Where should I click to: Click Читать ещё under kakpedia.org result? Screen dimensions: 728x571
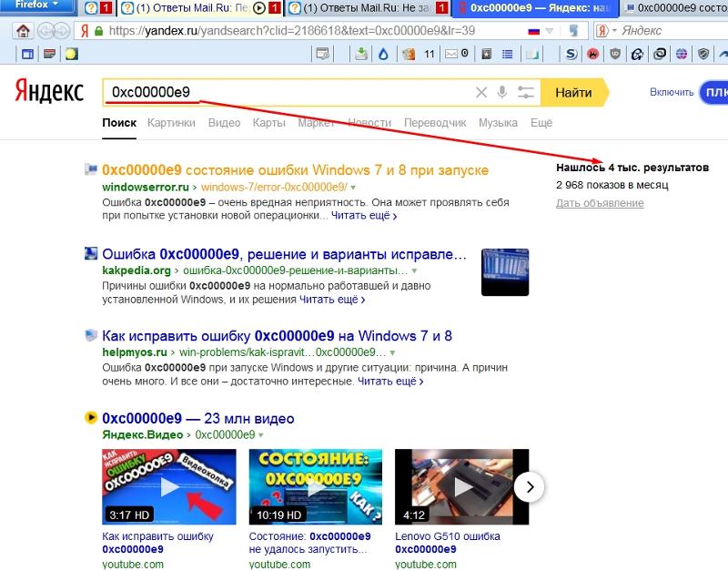coord(332,300)
